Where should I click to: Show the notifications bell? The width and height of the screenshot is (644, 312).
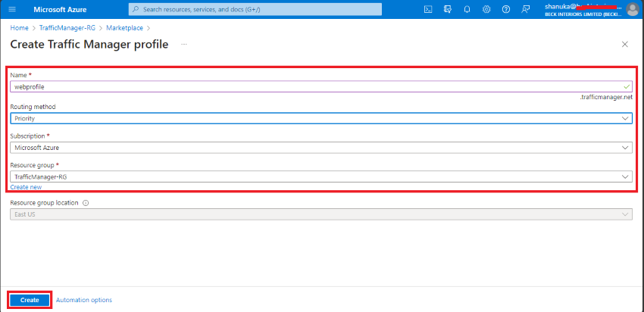click(467, 9)
